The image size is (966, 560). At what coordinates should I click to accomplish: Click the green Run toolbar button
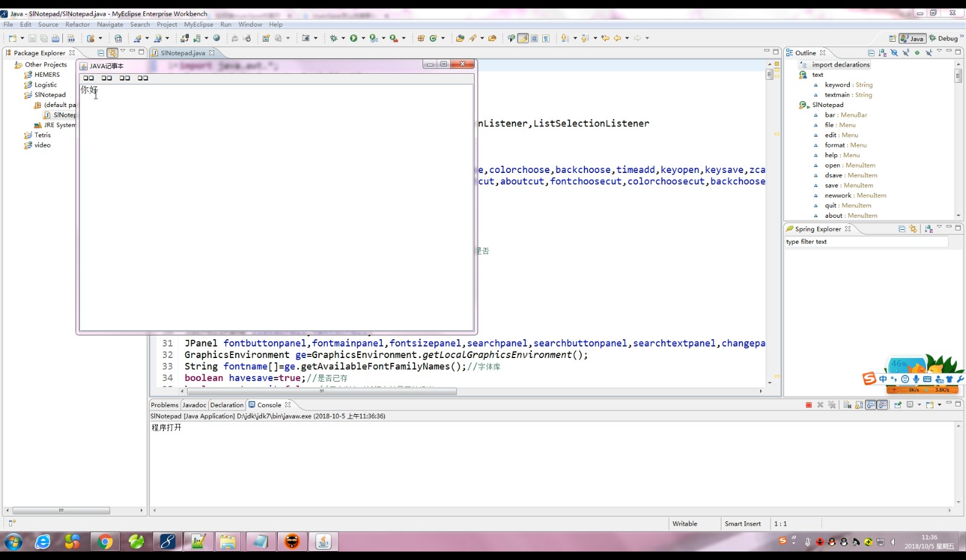point(353,38)
